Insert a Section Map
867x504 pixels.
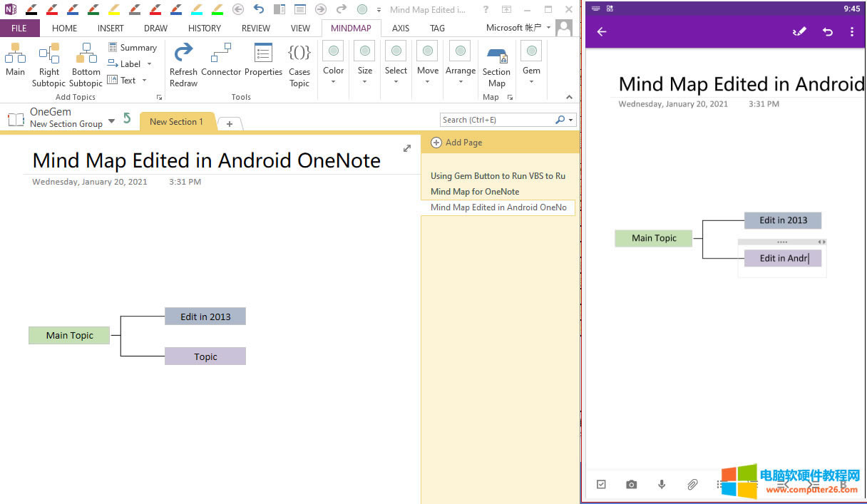point(496,61)
